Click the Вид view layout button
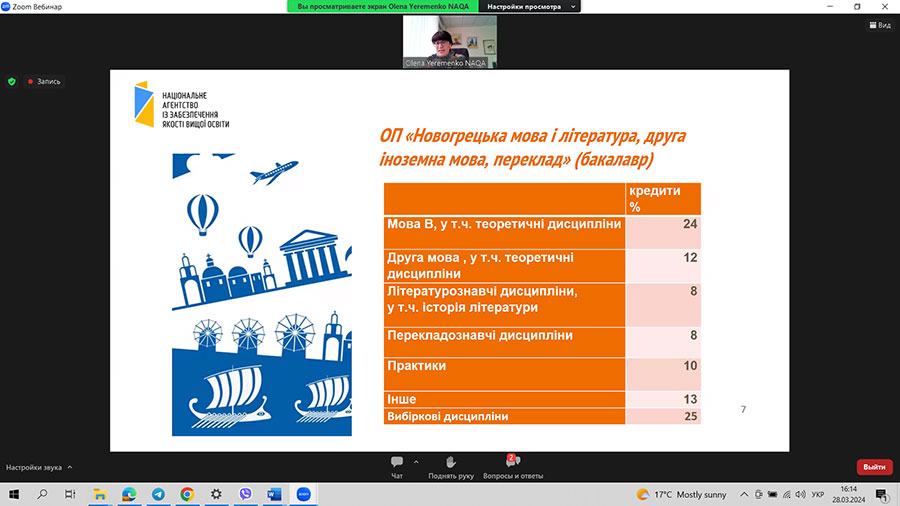900x506 pixels. 880,25
